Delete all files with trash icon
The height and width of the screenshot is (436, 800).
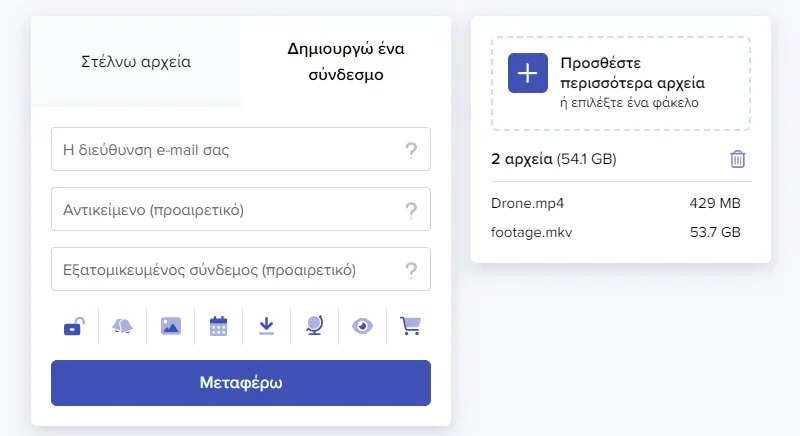click(738, 159)
